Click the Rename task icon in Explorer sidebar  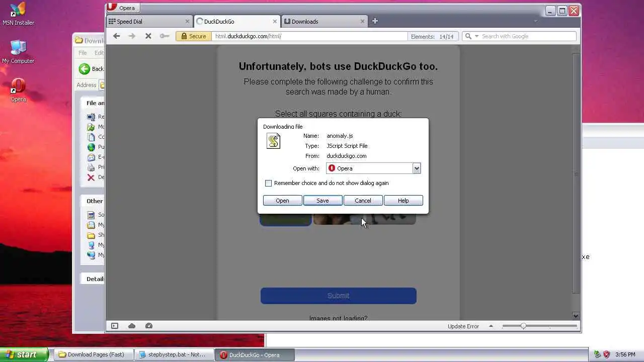click(x=91, y=117)
